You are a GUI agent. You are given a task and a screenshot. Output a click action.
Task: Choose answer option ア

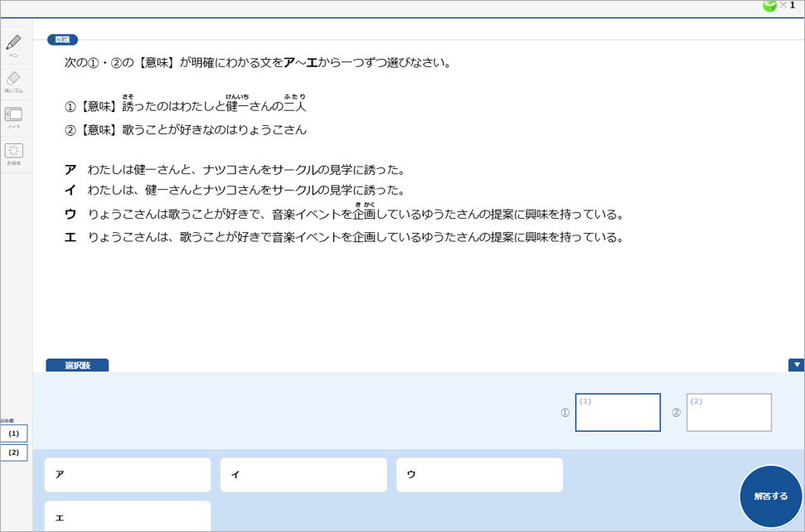coord(128,475)
